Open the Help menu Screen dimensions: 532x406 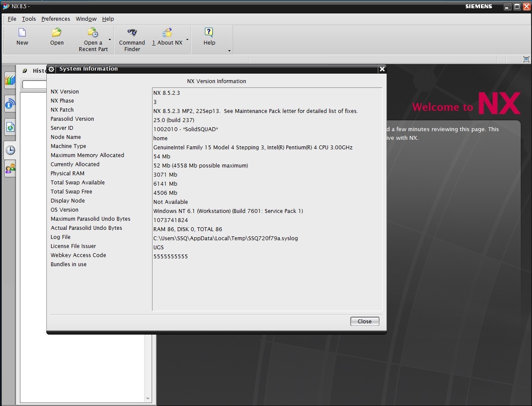108,19
